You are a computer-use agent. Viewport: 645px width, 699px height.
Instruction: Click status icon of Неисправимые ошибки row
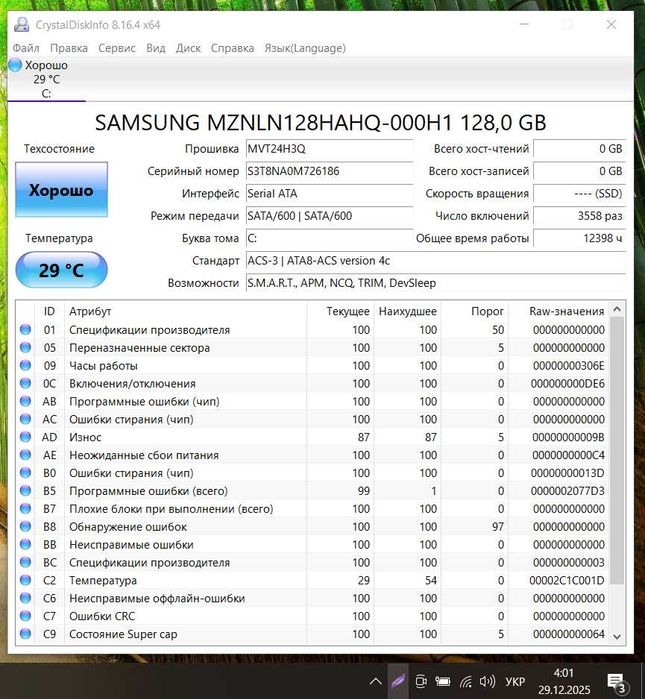point(25,544)
